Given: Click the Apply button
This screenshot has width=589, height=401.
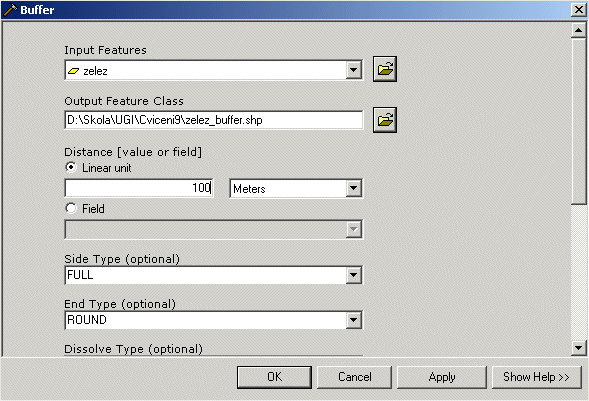Looking at the screenshot, I should 442,377.
